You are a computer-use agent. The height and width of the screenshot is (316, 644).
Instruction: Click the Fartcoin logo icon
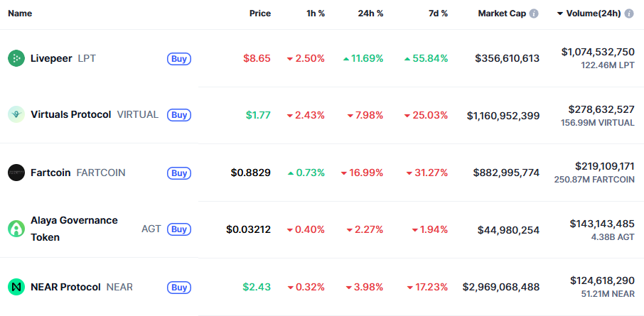point(16,172)
